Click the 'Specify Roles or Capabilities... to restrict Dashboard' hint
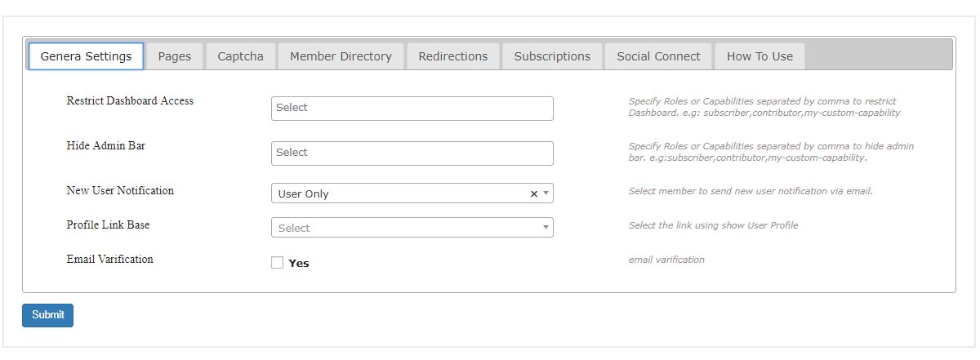The height and width of the screenshot is (360, 980). (x=764, y=107)
